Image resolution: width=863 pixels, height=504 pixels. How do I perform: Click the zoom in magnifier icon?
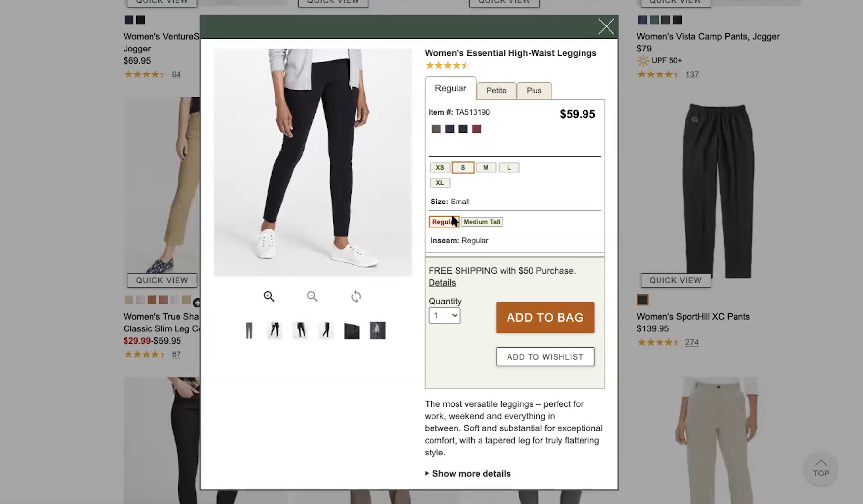(269, 296)
